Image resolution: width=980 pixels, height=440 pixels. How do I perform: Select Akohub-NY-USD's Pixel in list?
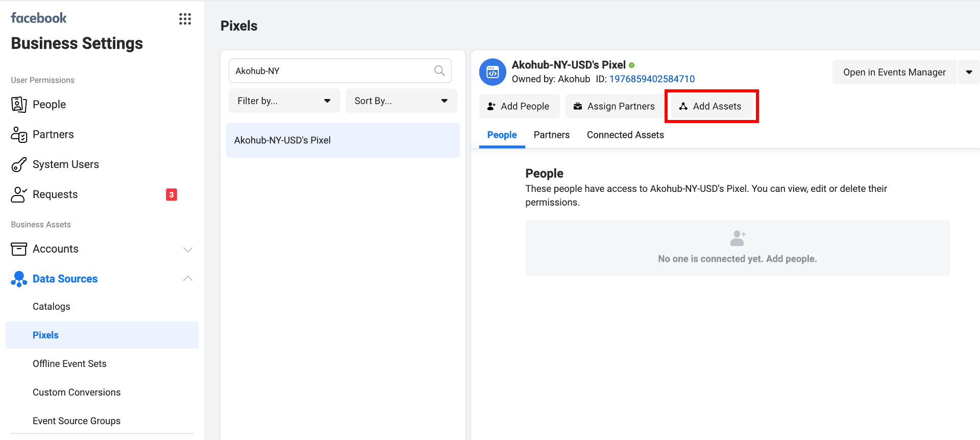click(x=343, y=140)
